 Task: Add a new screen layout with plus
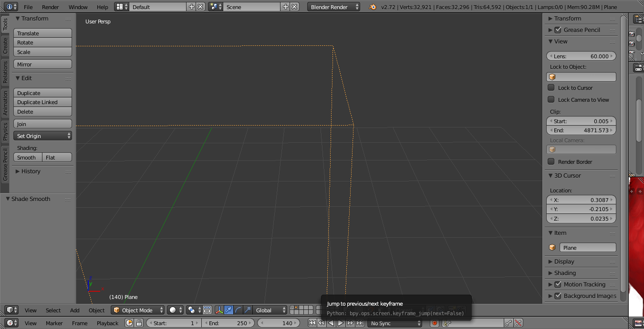[192, 7]
